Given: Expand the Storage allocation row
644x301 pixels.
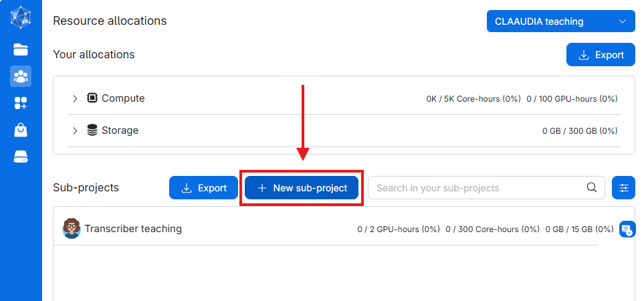Looking at the screenshot, I should [75, 130].
